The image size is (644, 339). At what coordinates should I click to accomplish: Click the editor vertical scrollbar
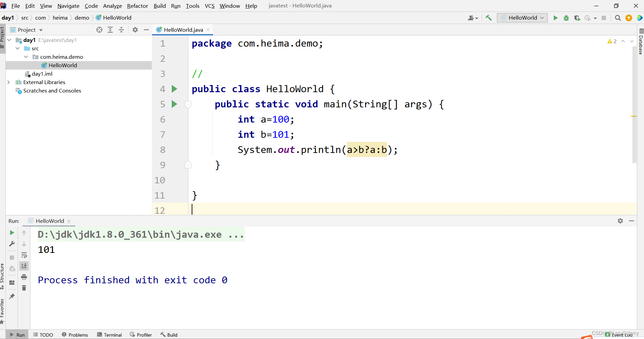click(x=634, y=105)
